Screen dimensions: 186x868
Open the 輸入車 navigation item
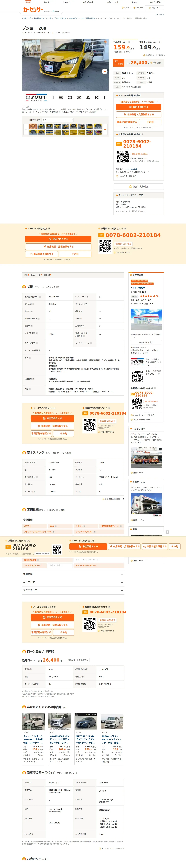coord(47,2)
